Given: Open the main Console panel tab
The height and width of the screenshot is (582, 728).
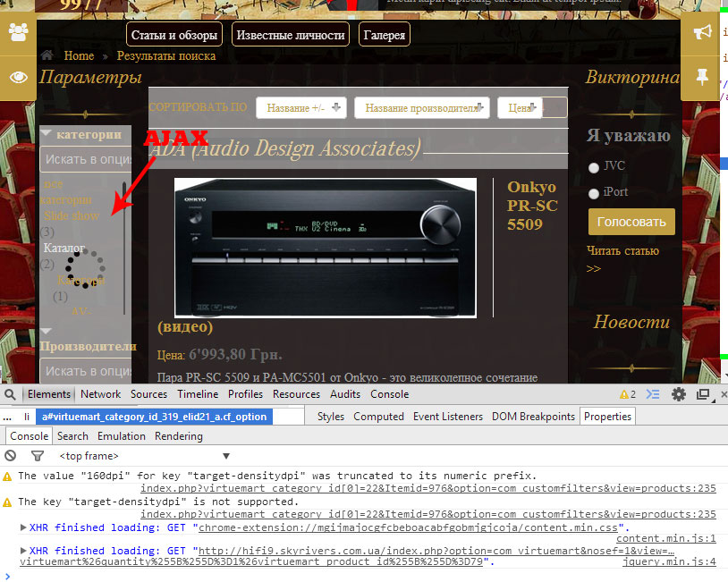Looking at the screenshot, I should pos(390,394).
